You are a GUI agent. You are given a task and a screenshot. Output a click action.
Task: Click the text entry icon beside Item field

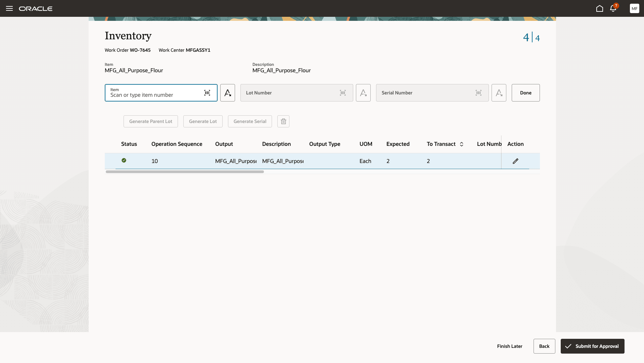click(x=228, y=93)
